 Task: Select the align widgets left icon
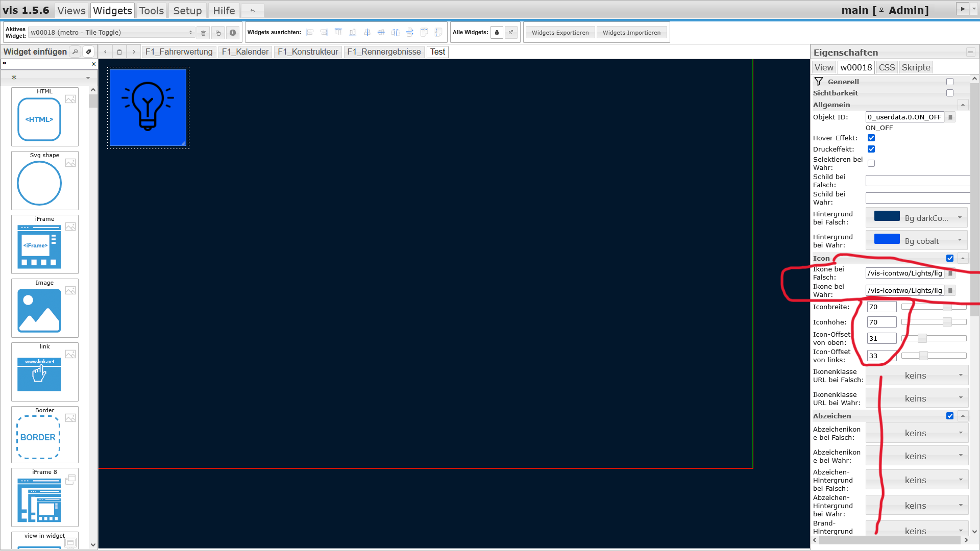click(x=310, y=32)
